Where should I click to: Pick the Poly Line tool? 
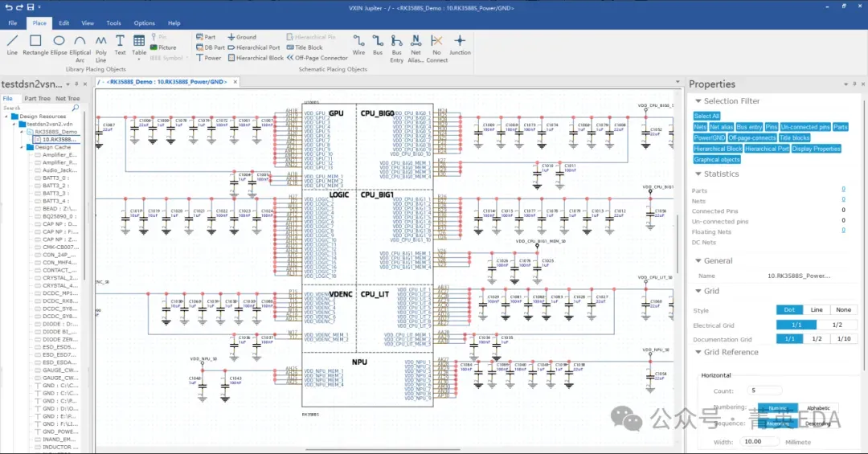coord(100,49)
